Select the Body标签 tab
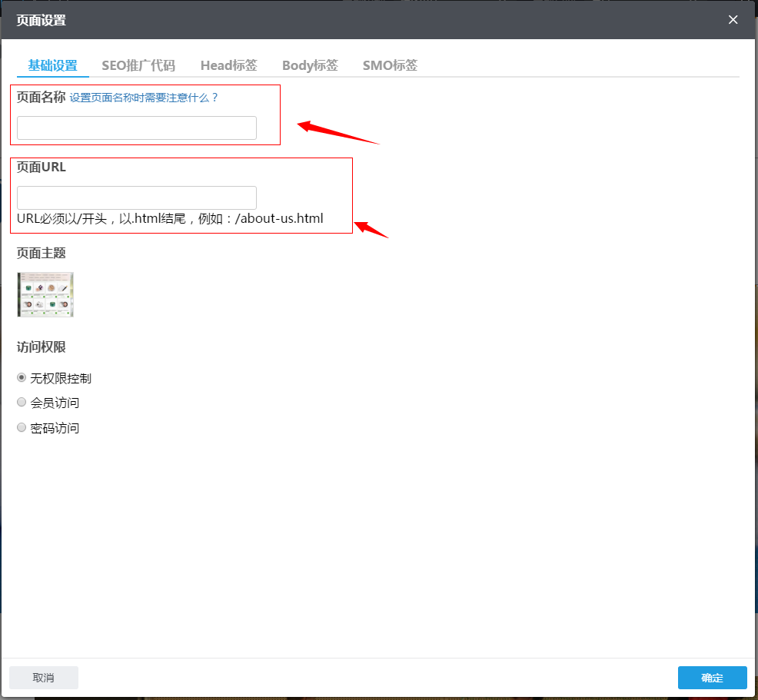This screenshot has width=758, height=700. pyautogui.click(x=310, y=65)
